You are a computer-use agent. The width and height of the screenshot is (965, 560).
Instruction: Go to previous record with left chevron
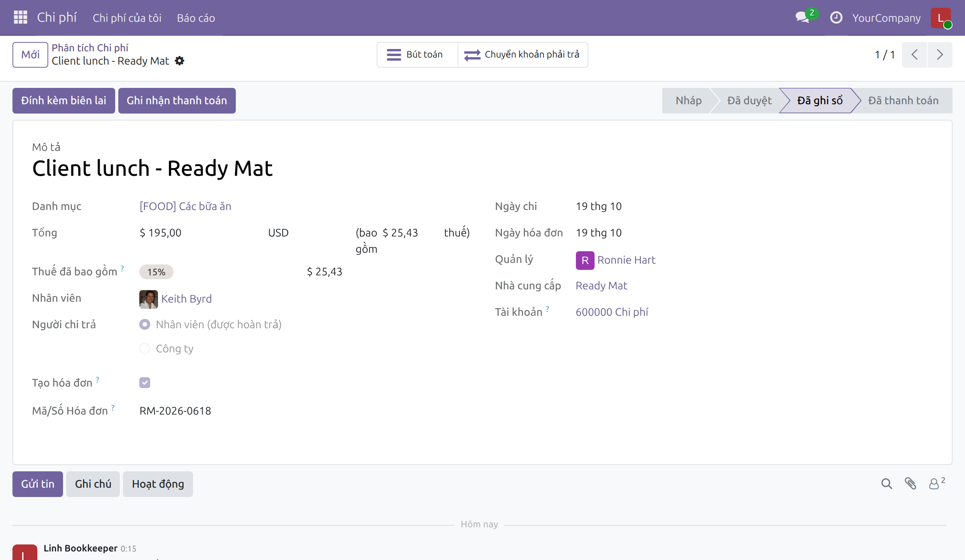click(914, 55)
